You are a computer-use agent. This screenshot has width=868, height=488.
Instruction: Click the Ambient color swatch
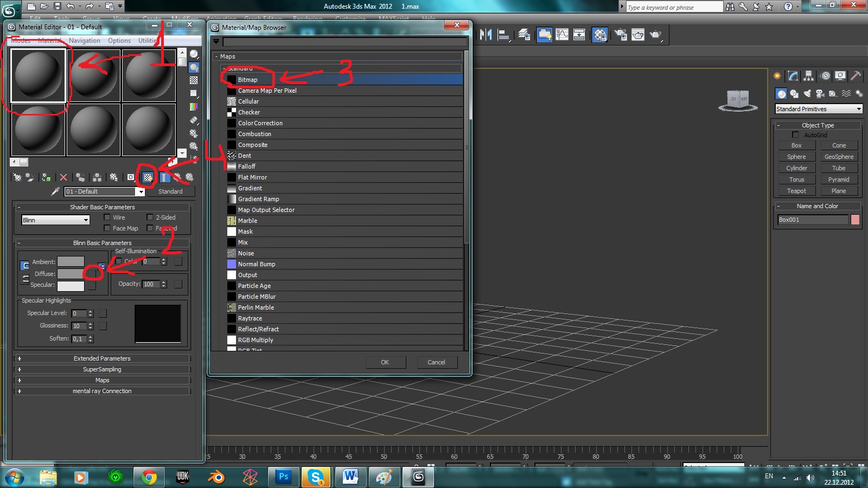coord(71,262)
